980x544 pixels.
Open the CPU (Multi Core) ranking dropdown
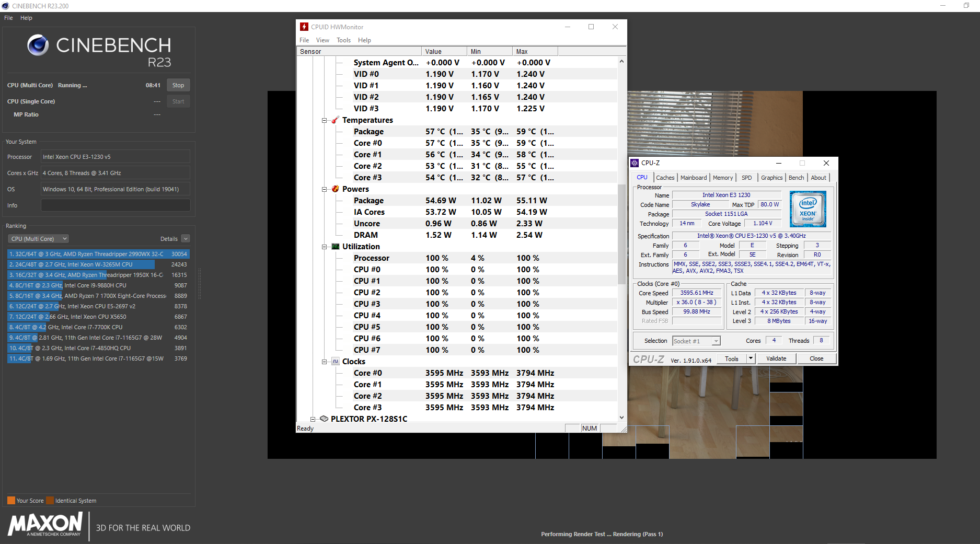pos(39,239)
